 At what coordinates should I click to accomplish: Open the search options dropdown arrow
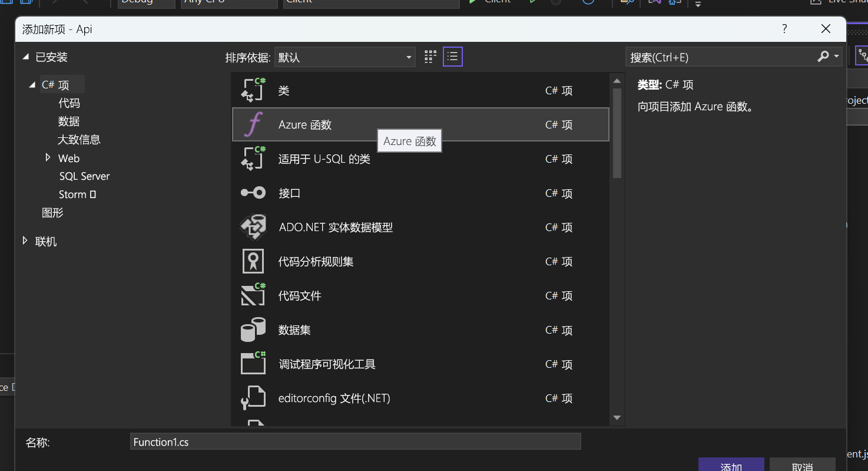(836, 57)
